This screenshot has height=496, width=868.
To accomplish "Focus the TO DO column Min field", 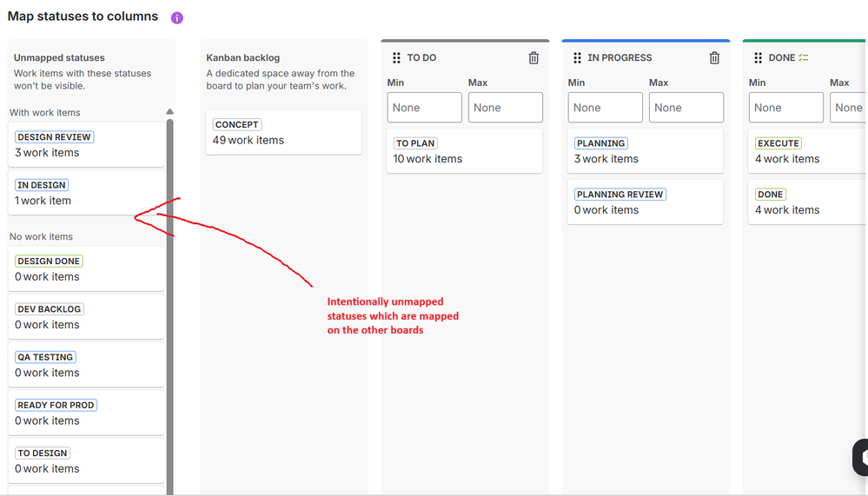I will pos(425,108).
